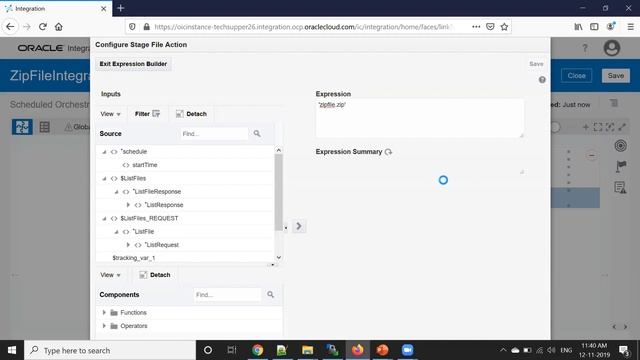Open File Explorer from the taskbar
Viewport: 640px width, 360px height.
pyautogui.click(x=307, y=350)
